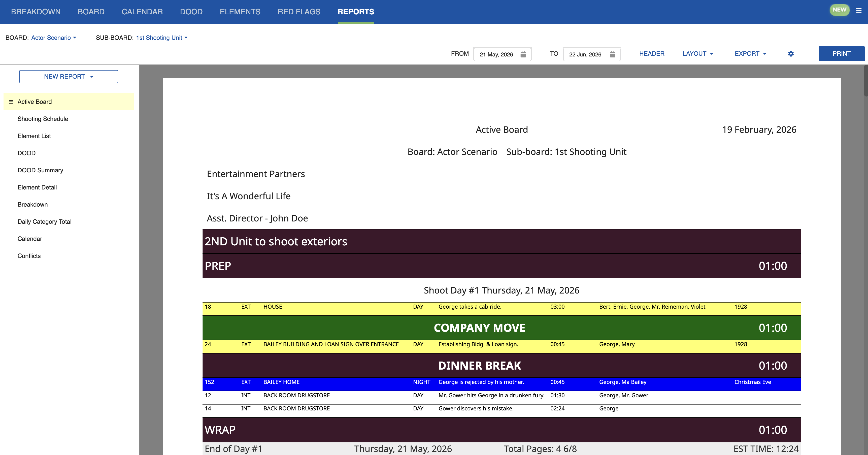The width and height of the screenshot is (868, 455).
Task: Click inside the FROM date field
Action: [x=497, y=54]
